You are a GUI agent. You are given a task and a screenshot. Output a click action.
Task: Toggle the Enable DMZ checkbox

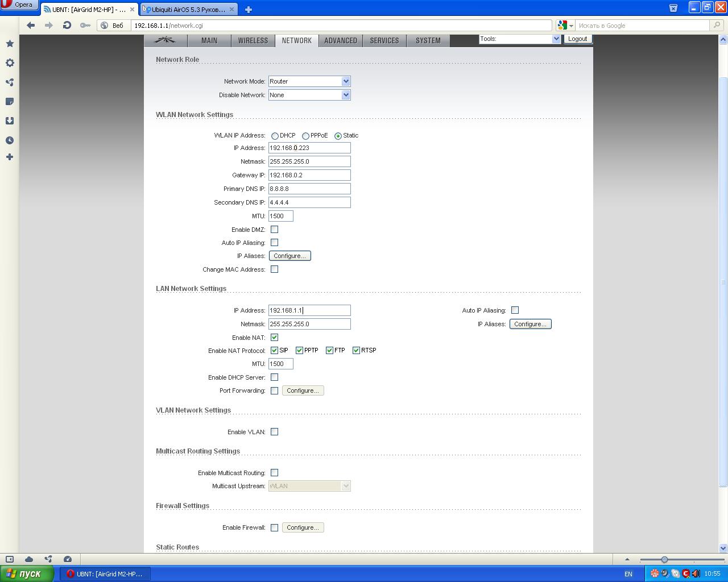[x=275, y=230]
